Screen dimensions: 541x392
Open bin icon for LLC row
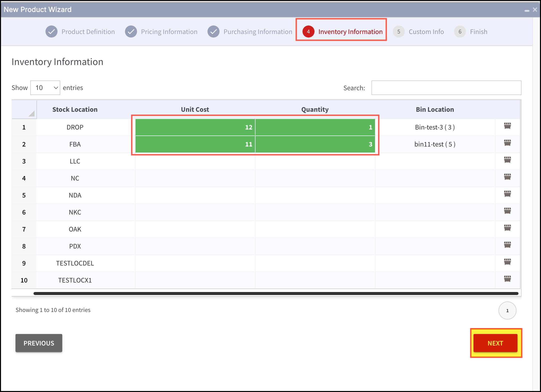tap(507, 160)
